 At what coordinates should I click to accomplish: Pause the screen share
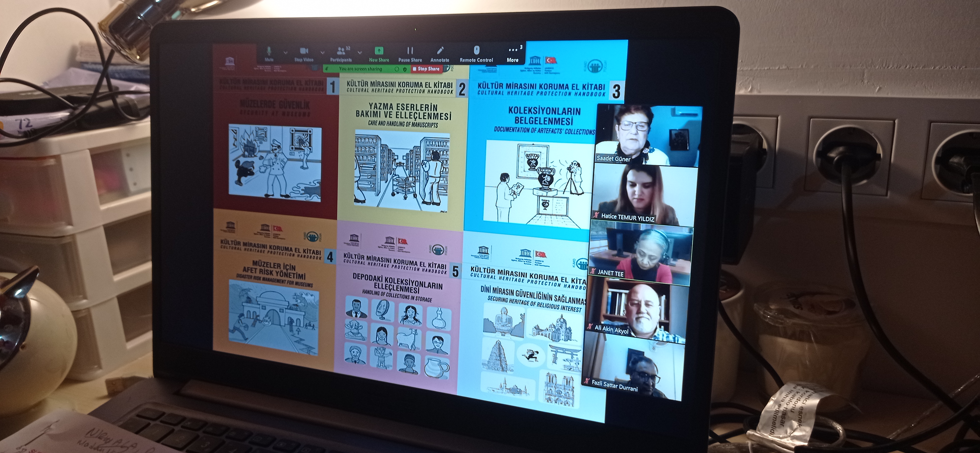(x=410, y=51)
